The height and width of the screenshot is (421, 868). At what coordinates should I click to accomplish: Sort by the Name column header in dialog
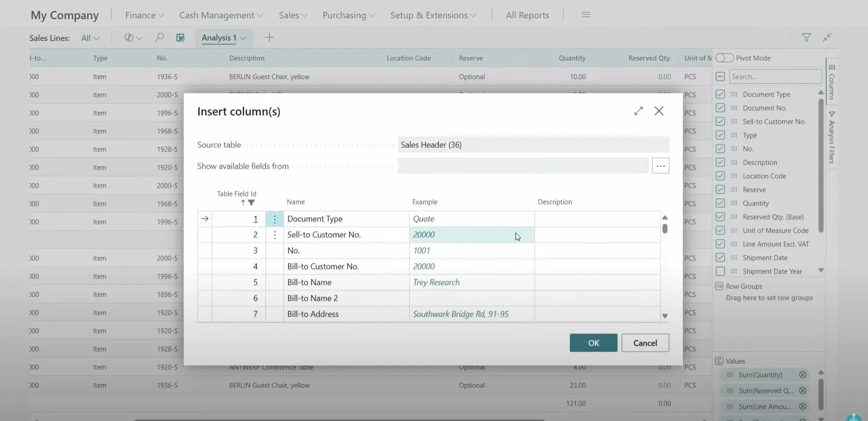click(x=295, y=202)
